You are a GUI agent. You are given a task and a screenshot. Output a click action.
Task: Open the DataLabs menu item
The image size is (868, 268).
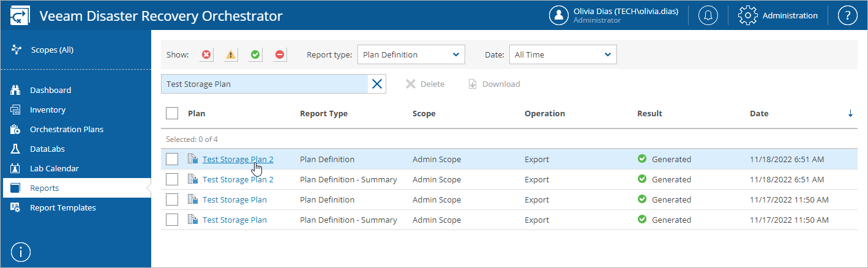(x=47, y=149)
